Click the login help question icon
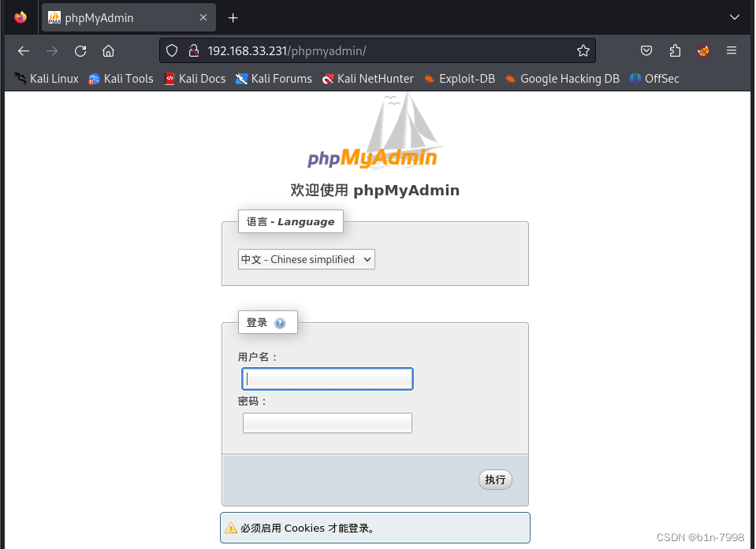The width and height of the screenshot is (756, 549). [x=280, y=323]
